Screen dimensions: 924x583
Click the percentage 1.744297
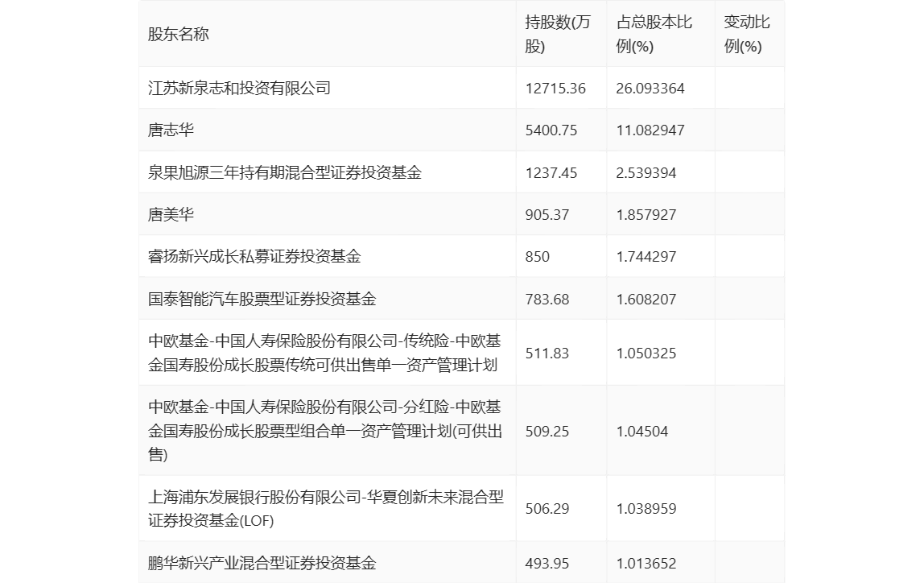[x=646, y=256]
